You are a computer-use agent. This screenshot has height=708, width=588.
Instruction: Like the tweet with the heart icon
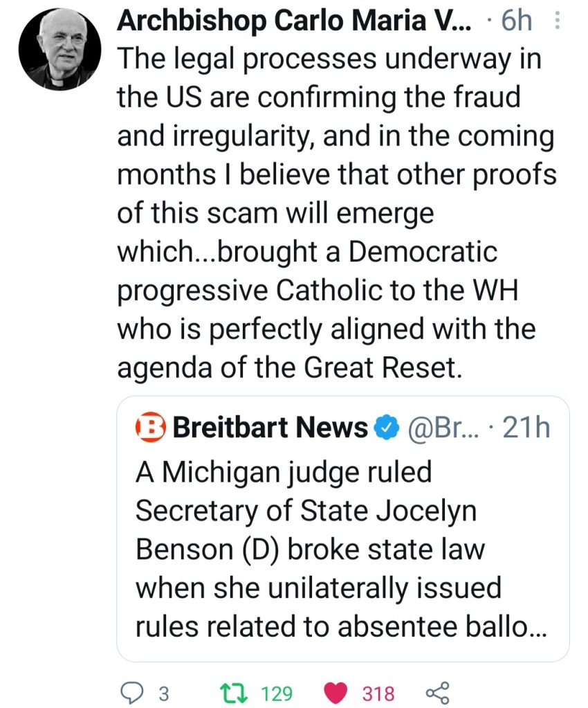click(x=336, y=693)
